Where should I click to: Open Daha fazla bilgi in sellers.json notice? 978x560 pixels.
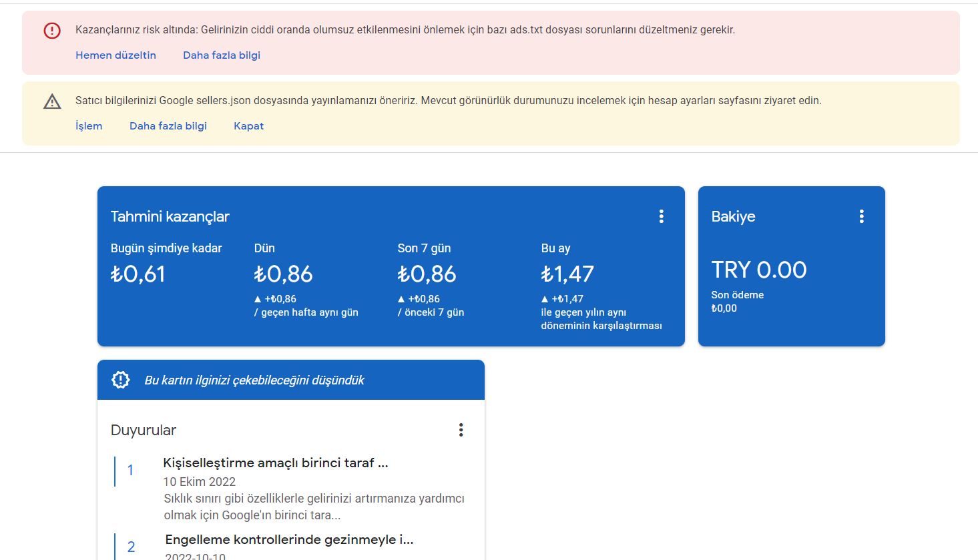[x=168, y=126]
